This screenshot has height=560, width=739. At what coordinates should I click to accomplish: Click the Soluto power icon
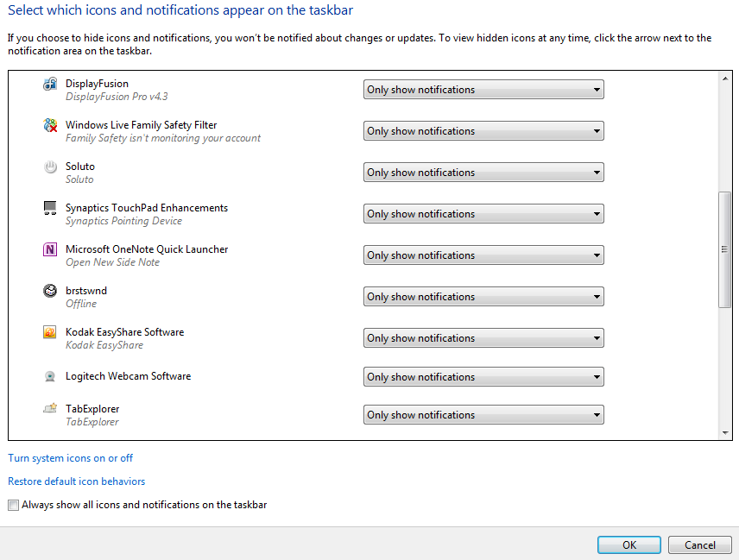[50, 167]
